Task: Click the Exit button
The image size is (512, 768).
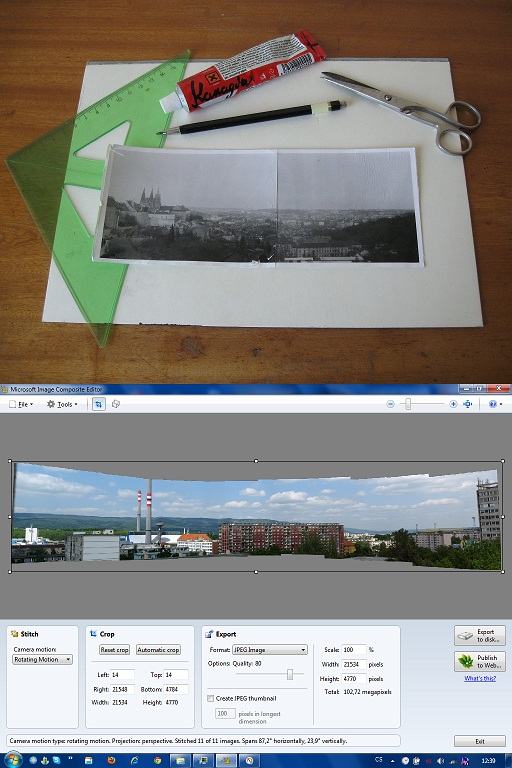Action: 480,741
